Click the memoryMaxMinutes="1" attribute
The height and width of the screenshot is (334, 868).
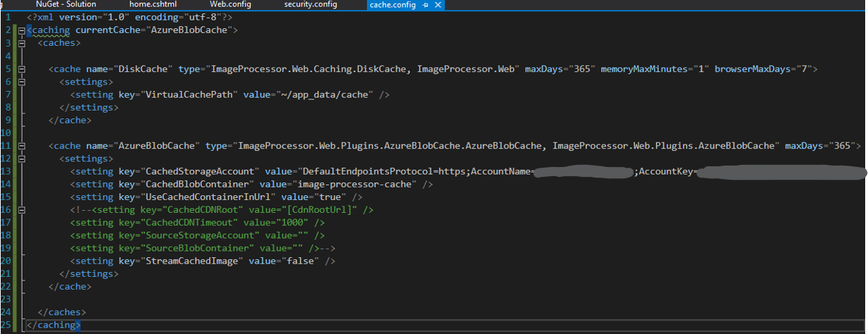click(x=655, y=69)
